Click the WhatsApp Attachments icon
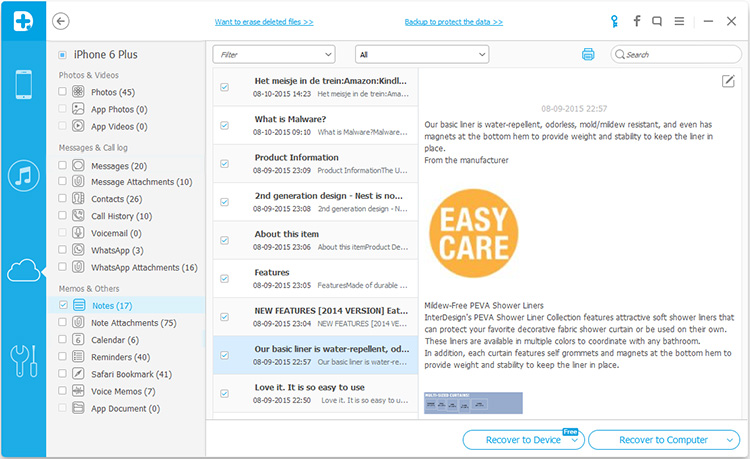The height and width of the screenshot is (459, 750). pyautogui.click(x=78, y=267)
